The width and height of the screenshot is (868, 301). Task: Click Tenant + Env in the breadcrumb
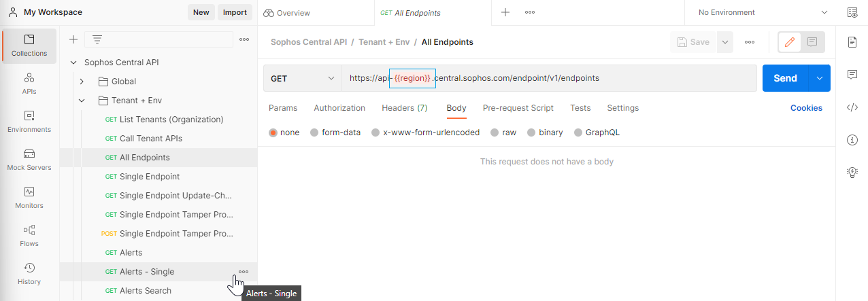384,42
